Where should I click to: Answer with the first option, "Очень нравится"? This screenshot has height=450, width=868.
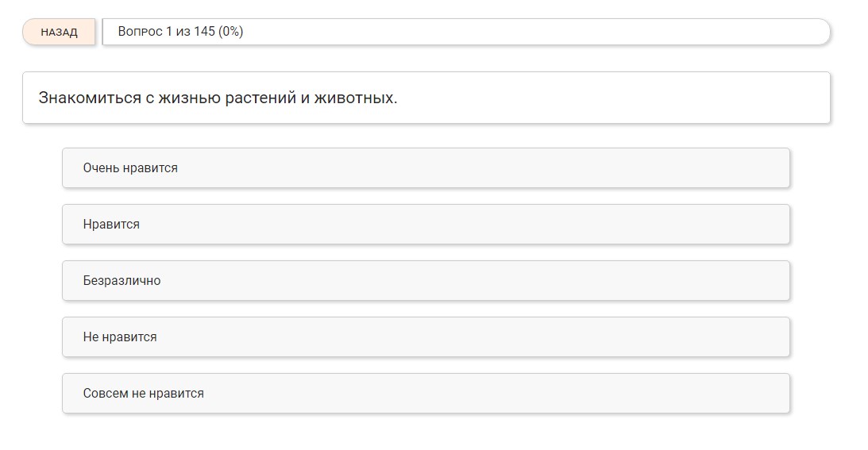pos(426,168)
